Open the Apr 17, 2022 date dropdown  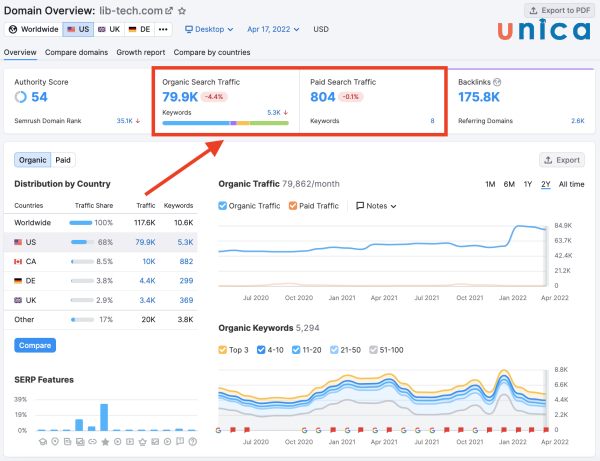pyautogui.click(x=273, y=29)
